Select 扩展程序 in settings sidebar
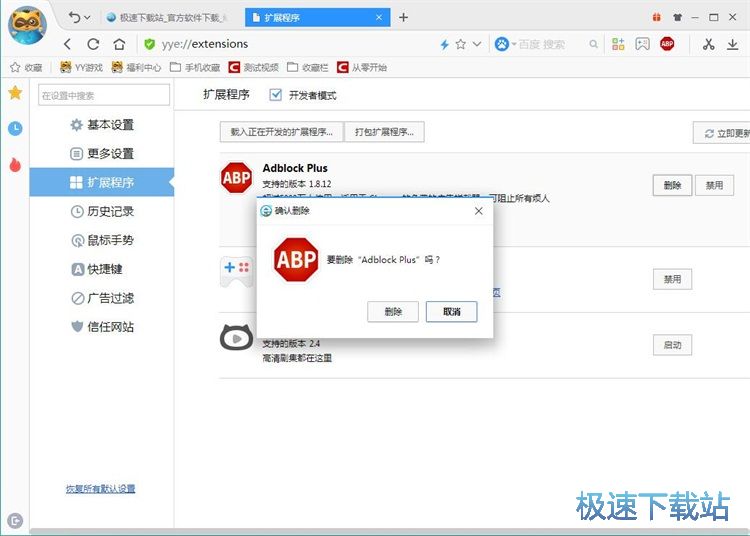 [x=102, y=182]
